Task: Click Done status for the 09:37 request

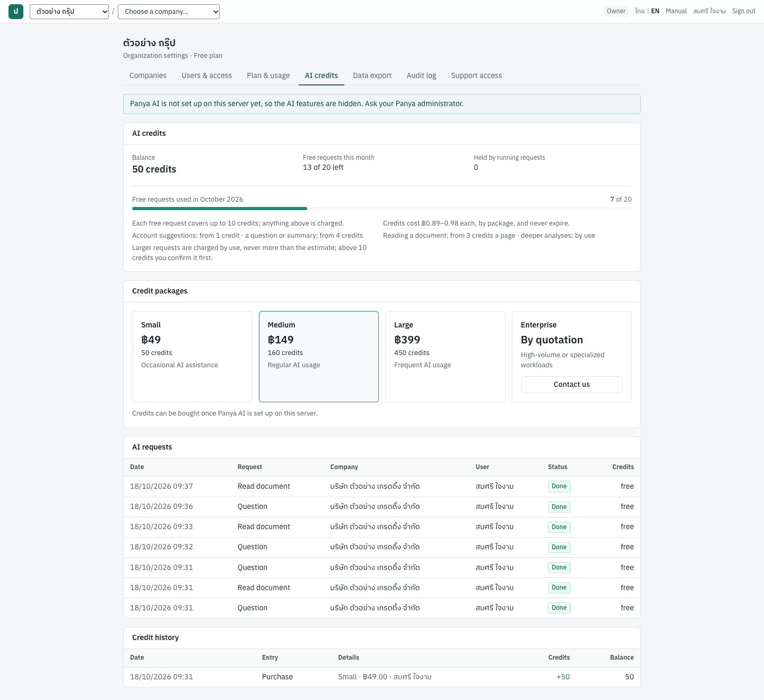Action: pyautogui.click(x=559, y=487)
